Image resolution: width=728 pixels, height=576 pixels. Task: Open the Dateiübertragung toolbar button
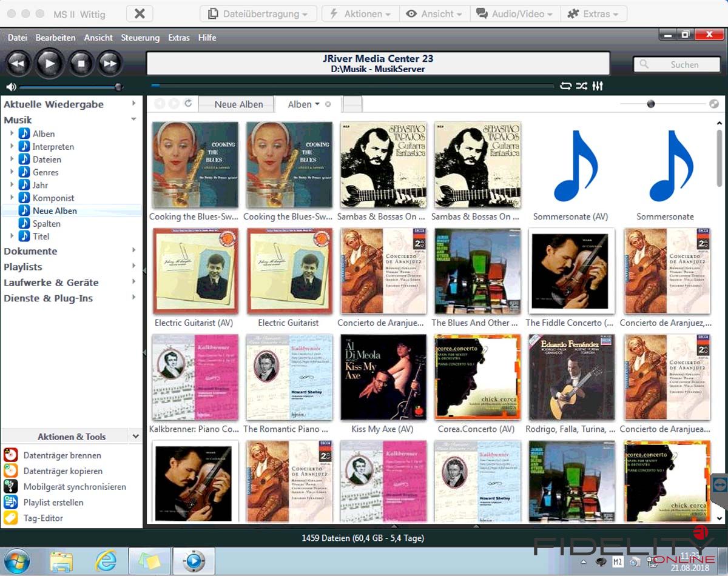pos(258,13)
